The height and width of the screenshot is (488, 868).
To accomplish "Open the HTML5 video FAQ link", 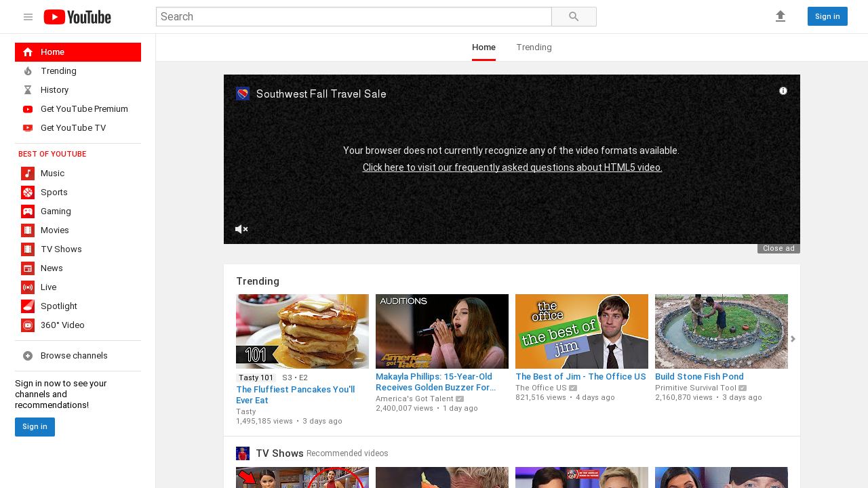I will point(512,167).
